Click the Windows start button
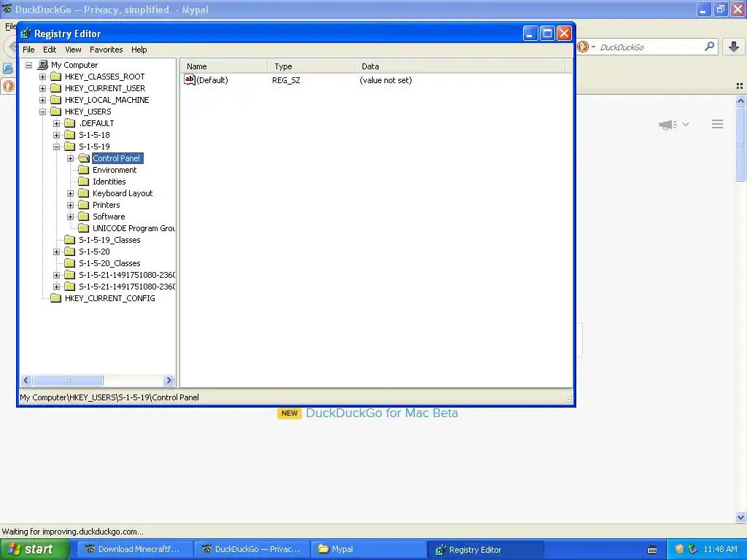The width and height of the screenshot is (747, 560). pos(35,549)
